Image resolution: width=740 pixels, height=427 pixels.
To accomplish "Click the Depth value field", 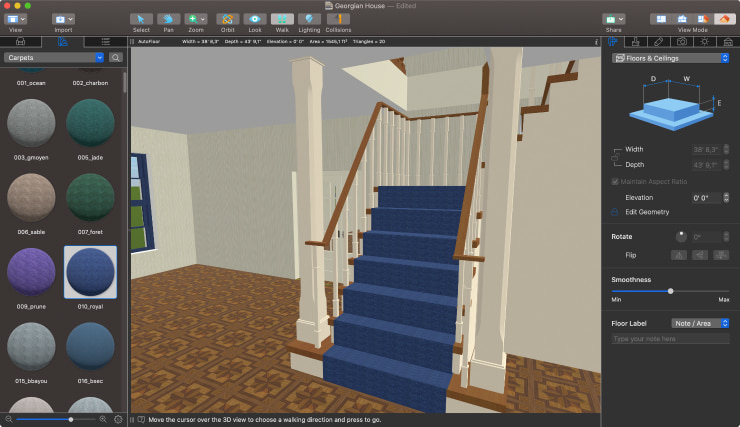I will 706,165.
